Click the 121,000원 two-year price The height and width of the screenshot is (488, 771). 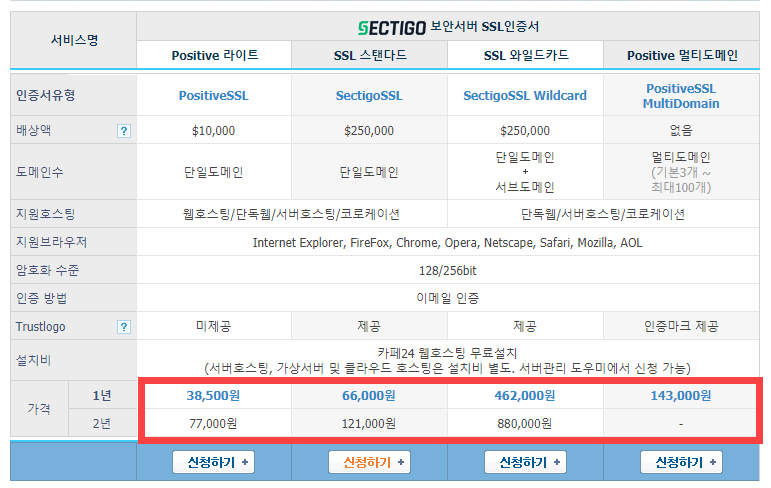click(369, 424)
